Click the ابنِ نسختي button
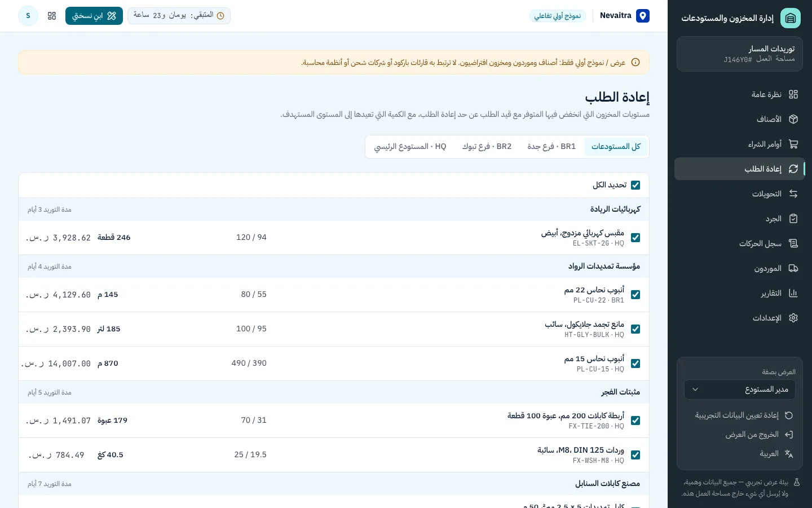The width and height of the screenshot is (812, 508). [x=94, y=16]
